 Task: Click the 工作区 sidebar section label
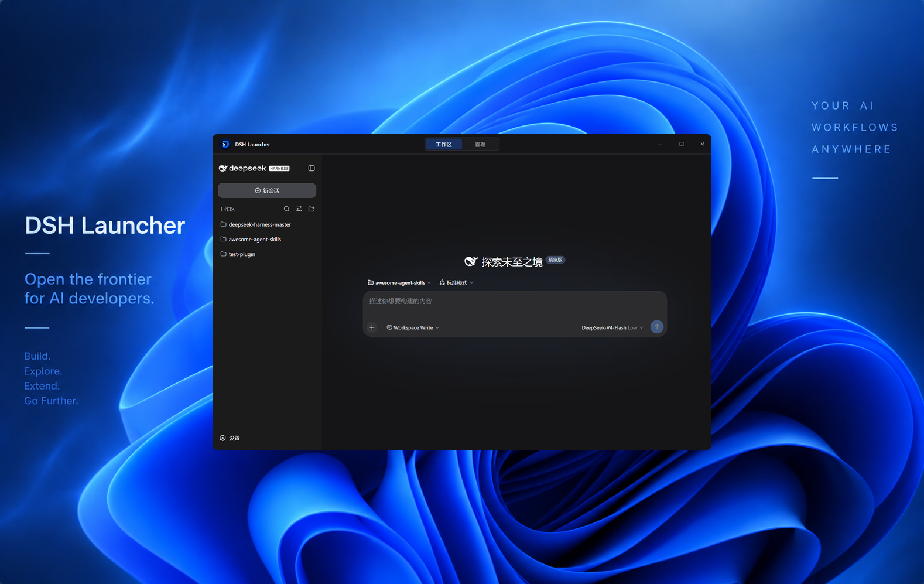tap(227, 209)
